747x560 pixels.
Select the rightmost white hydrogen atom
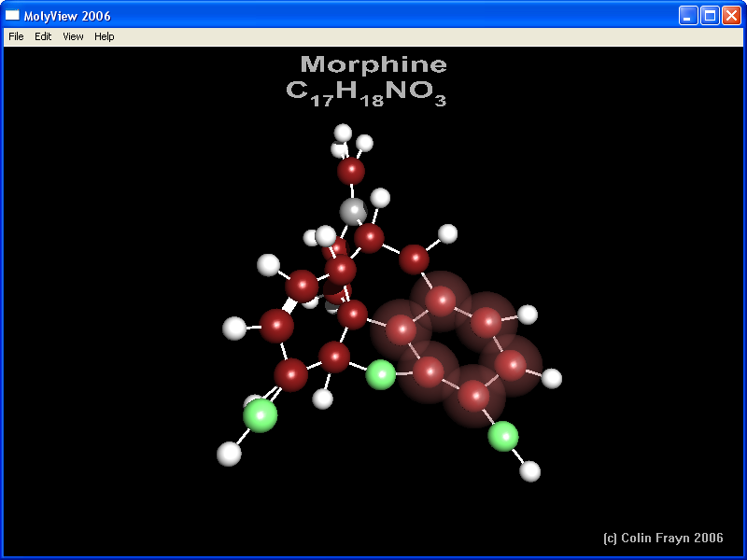(552, 378)
